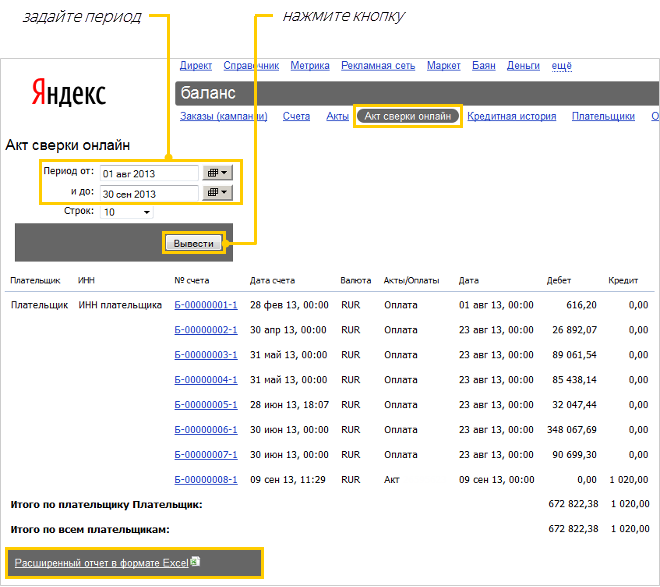Screen dimensions: 660x587
Task: Click the 'Кредит' column header
Action: pos(623,281)
